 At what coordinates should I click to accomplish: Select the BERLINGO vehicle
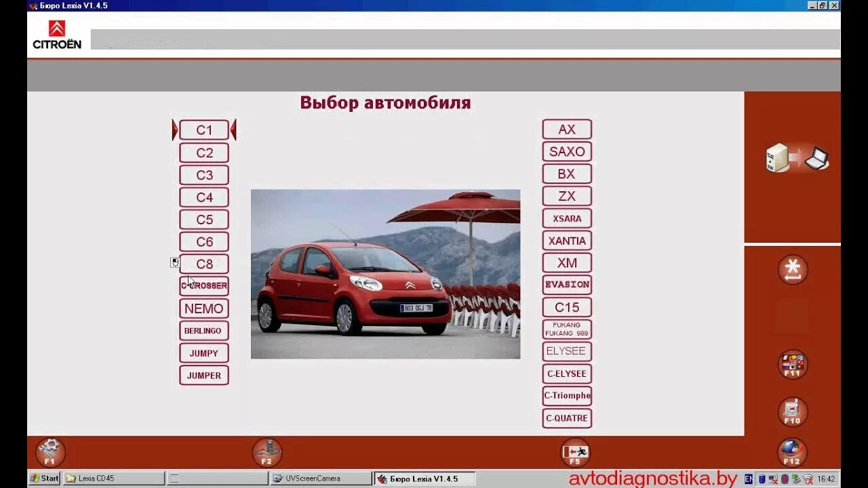[204, 331]
